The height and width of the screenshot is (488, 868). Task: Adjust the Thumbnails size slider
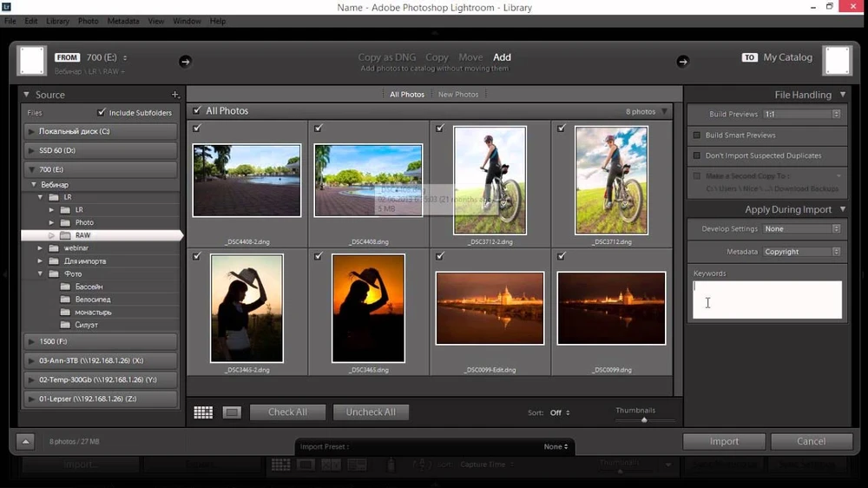point(644,420)
